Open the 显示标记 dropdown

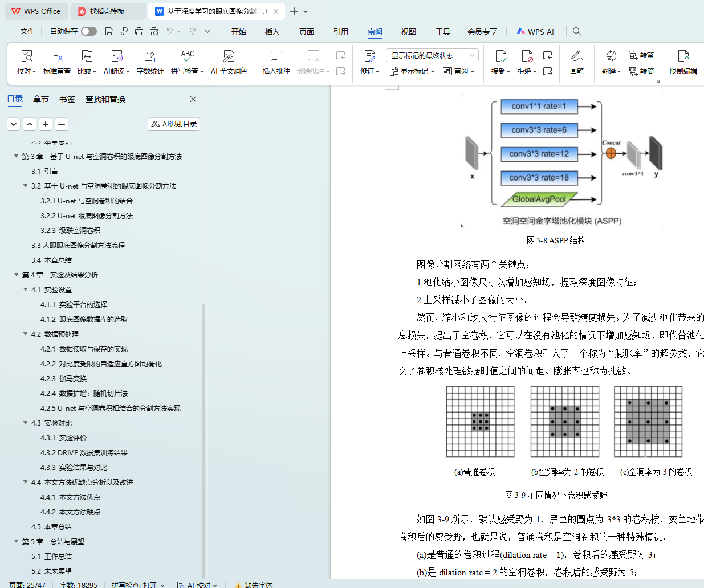click(x=412, y=71)
